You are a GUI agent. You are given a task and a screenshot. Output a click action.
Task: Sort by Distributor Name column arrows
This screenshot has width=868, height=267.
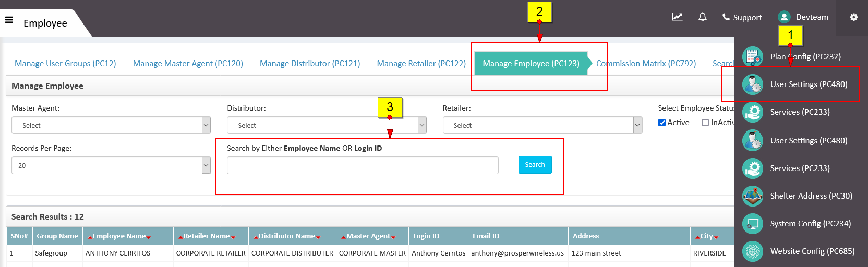click(x=287, y=236)
